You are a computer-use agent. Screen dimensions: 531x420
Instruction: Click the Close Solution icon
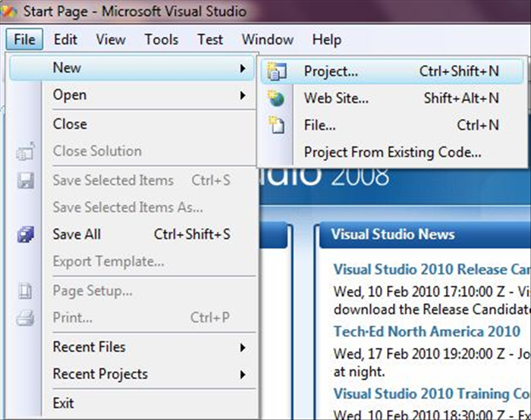click(x=26, y=152)
